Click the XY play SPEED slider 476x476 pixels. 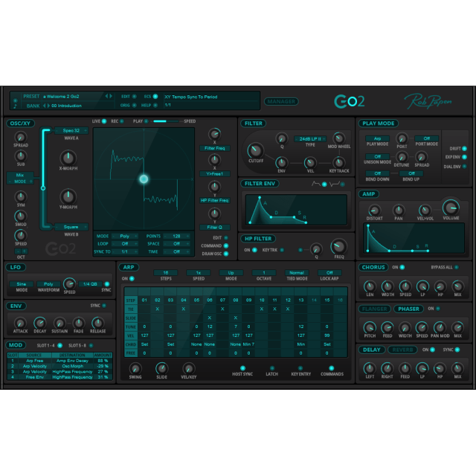coord(166,121)
